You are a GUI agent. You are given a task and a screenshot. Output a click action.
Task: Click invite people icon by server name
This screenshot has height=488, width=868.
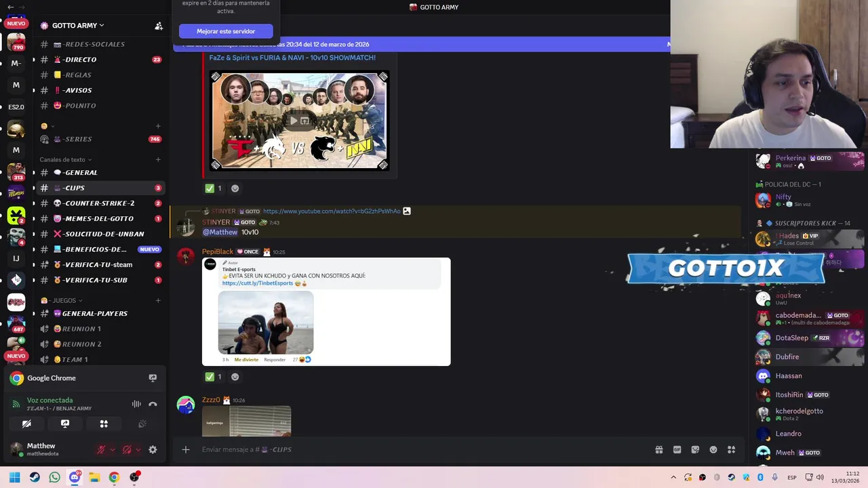tap(159, 26)
